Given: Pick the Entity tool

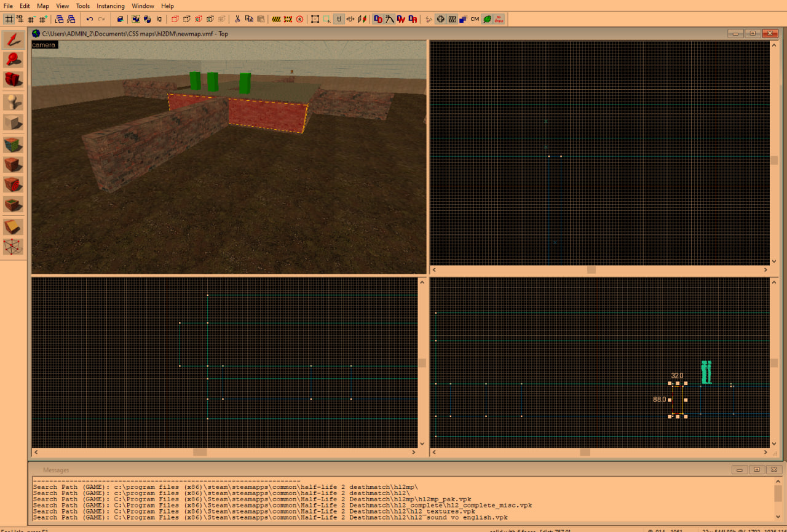Looking at the screenshot, I should tap(13, 101).
